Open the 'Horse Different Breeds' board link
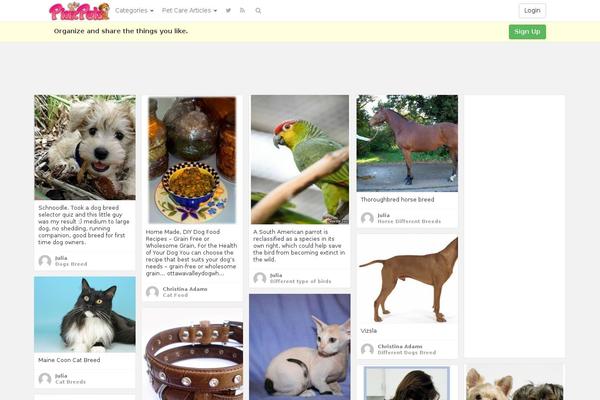The width and height of the screenshot is (600, 400). 409,222
